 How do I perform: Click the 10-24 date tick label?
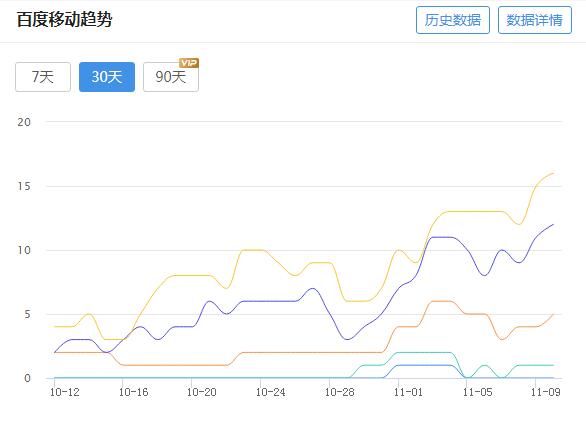(x=271, y=392)
